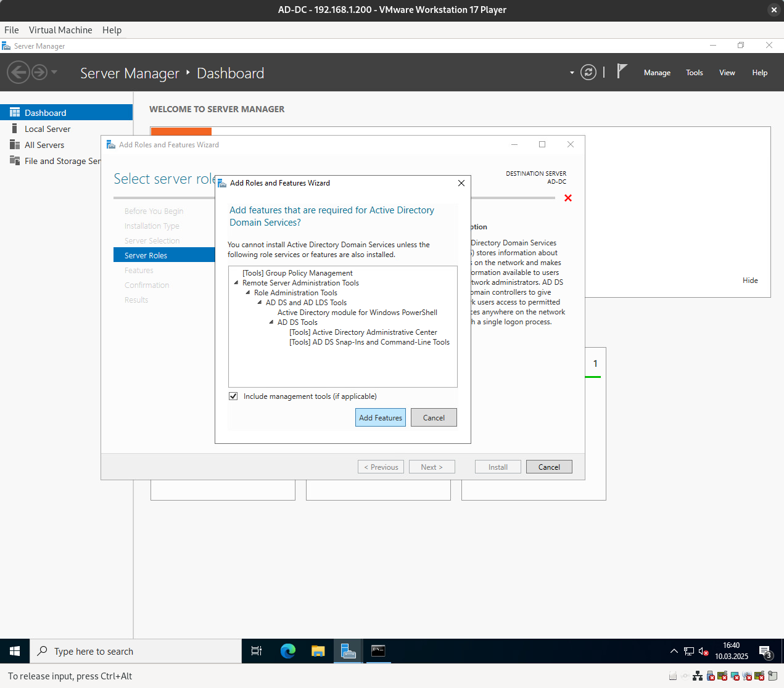Image resolution: width=784 pixels, height=688 pixels.
Task: Click the Local Server sidebar icon
Action: click(x=14, y=129)
